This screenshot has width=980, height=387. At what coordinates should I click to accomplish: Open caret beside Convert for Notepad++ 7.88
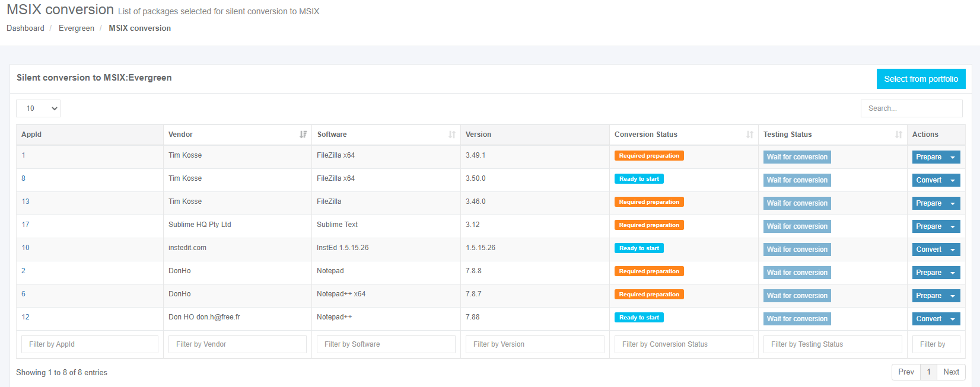953,319
